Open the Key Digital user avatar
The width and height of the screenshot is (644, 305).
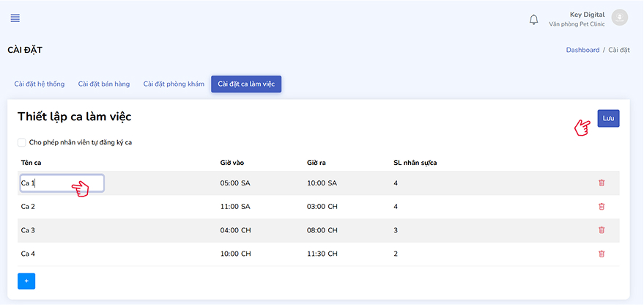click(x=620, y=18)
